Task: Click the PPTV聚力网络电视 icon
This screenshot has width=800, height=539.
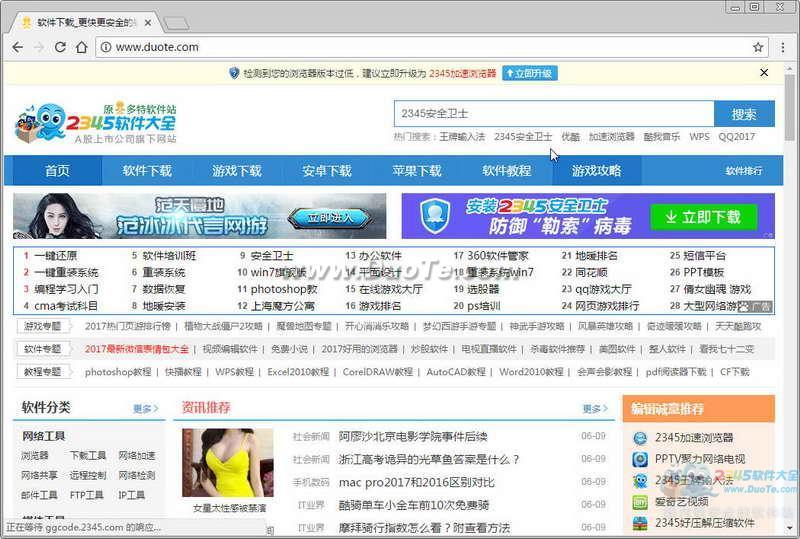Action: coord(641,460)
